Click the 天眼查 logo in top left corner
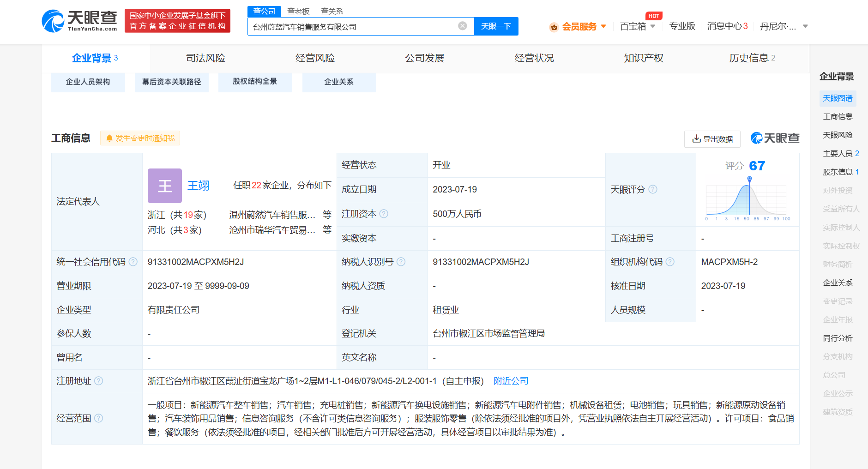Viewport: 868px width, 469px height. [x=78, y=20]
